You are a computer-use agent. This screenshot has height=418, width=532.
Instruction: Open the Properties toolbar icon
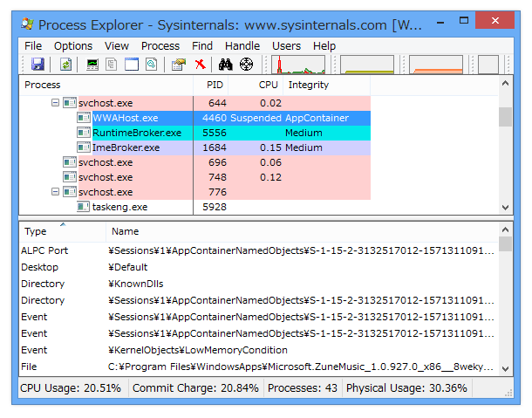click(x=179, y=64)
